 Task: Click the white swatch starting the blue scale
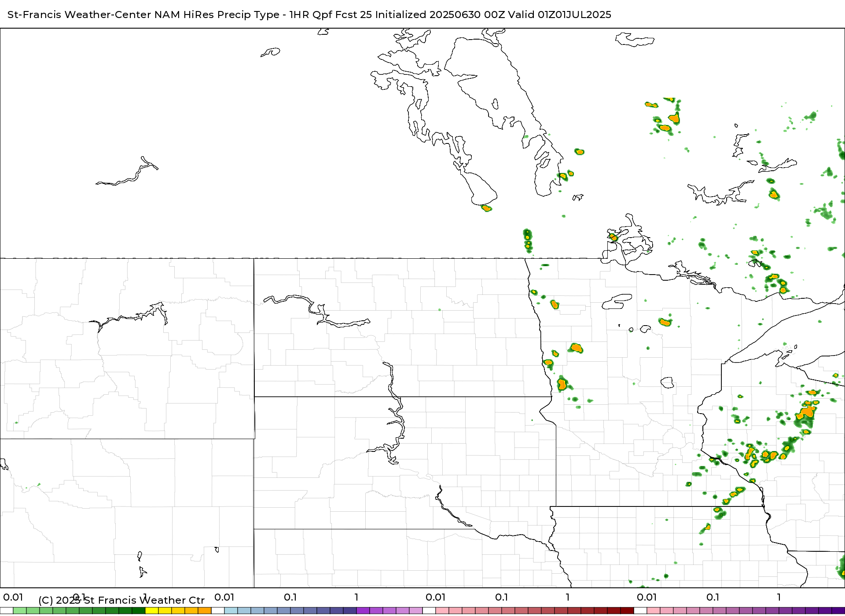tap(218, 611)
